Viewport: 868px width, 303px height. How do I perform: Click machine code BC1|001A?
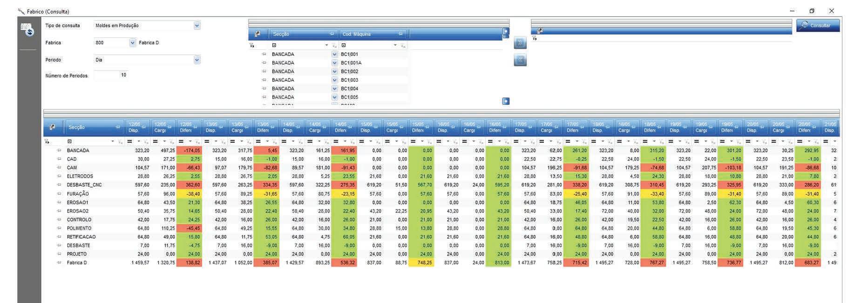click(x=351, y=63)
